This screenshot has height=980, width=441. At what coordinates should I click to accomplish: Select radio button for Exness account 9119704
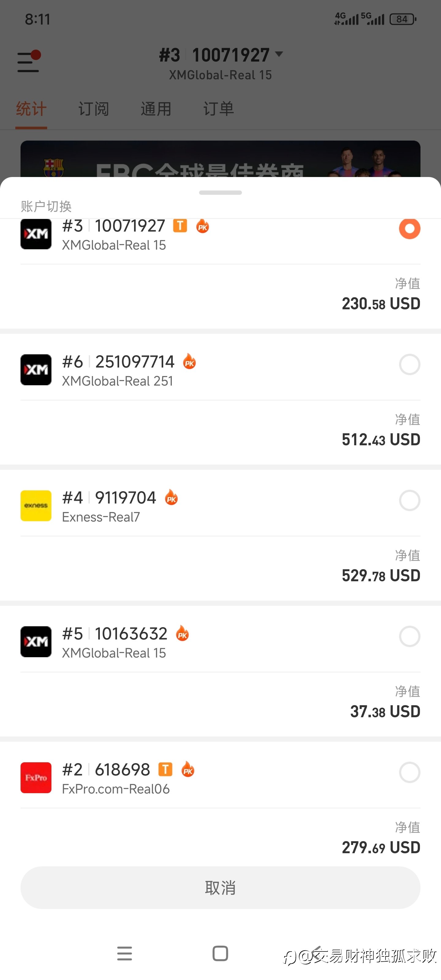409,500
